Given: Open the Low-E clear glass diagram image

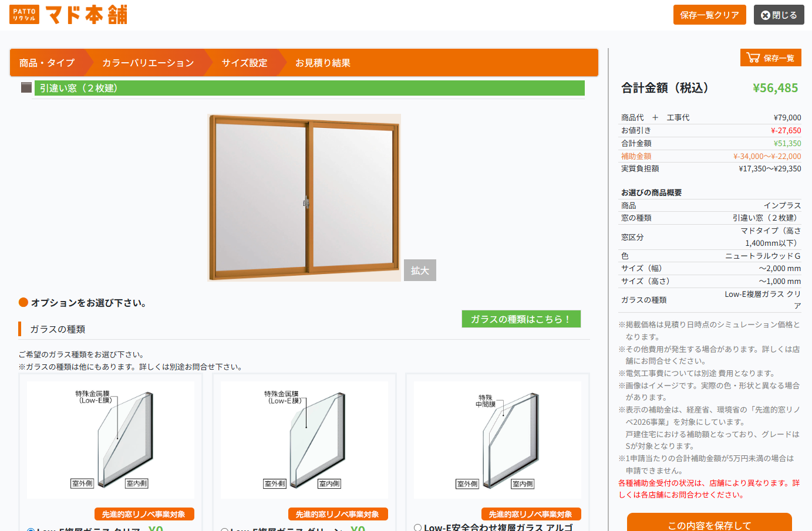Looking at the screenshot, I should 110,440.
